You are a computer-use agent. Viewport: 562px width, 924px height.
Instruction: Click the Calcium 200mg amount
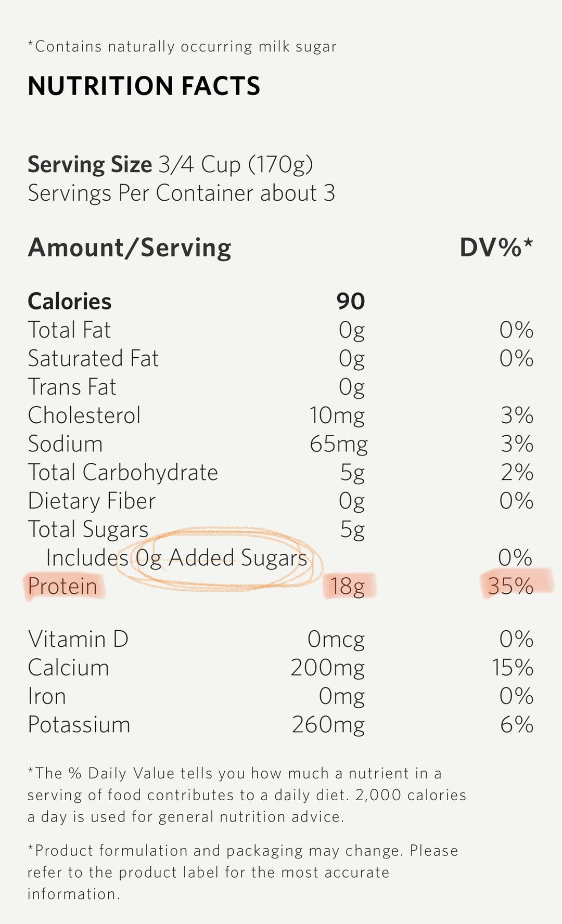tap(327, 668)
